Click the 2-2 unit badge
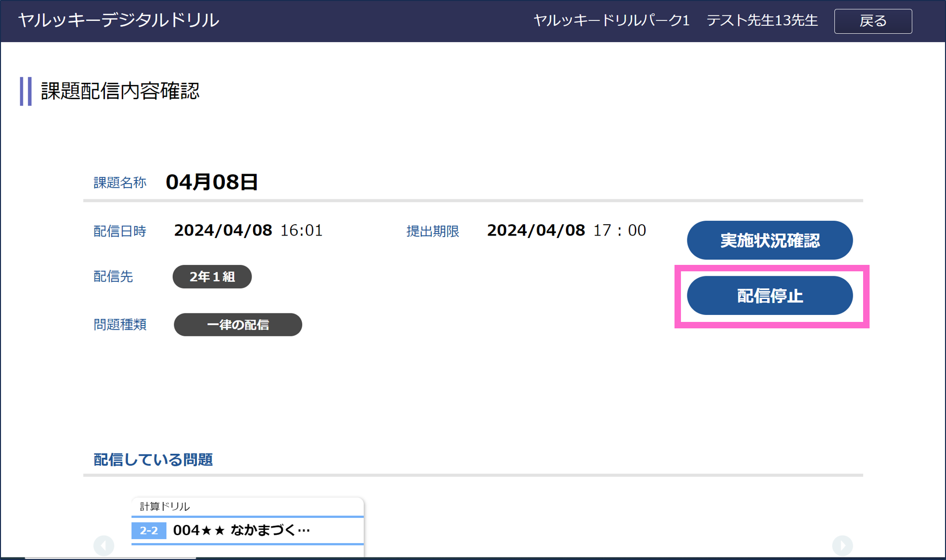This screenshot has height=560, width=946. (x=148, y=530)
